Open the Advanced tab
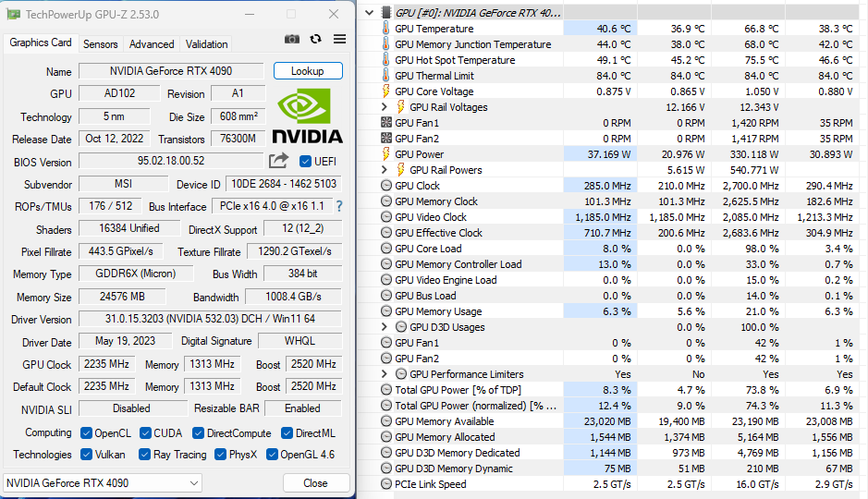868x499 pixels. 152,44
